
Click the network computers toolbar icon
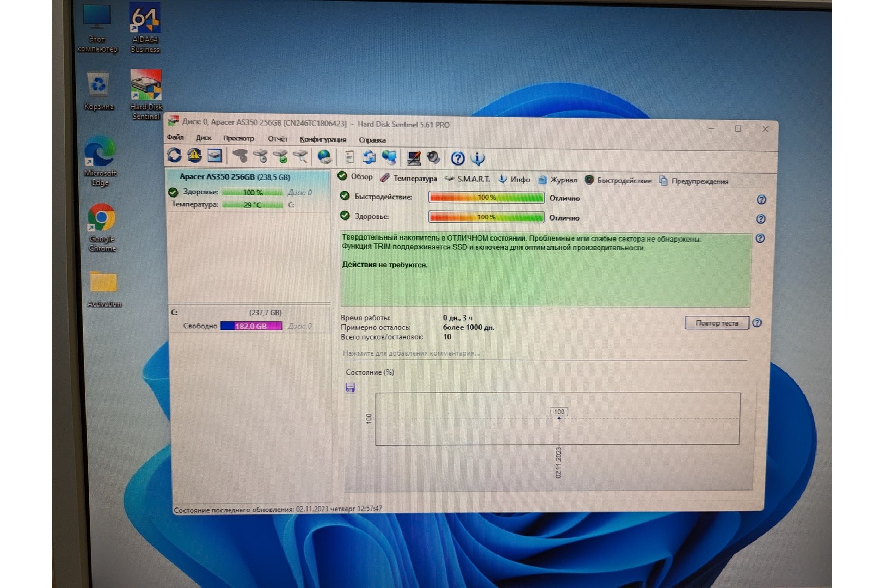[x=389, y=157]
